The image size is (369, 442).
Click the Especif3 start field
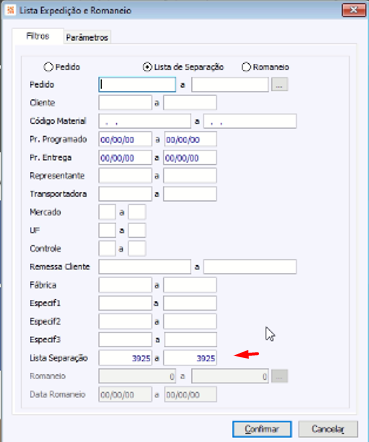tap(125, 340)
